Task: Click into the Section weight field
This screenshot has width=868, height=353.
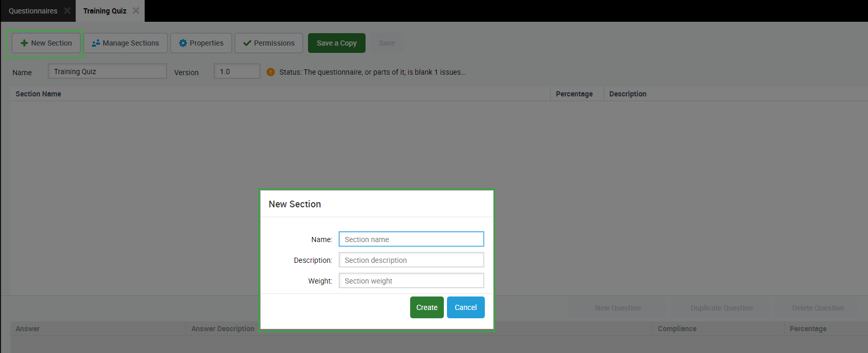Action: coord(411,280)
